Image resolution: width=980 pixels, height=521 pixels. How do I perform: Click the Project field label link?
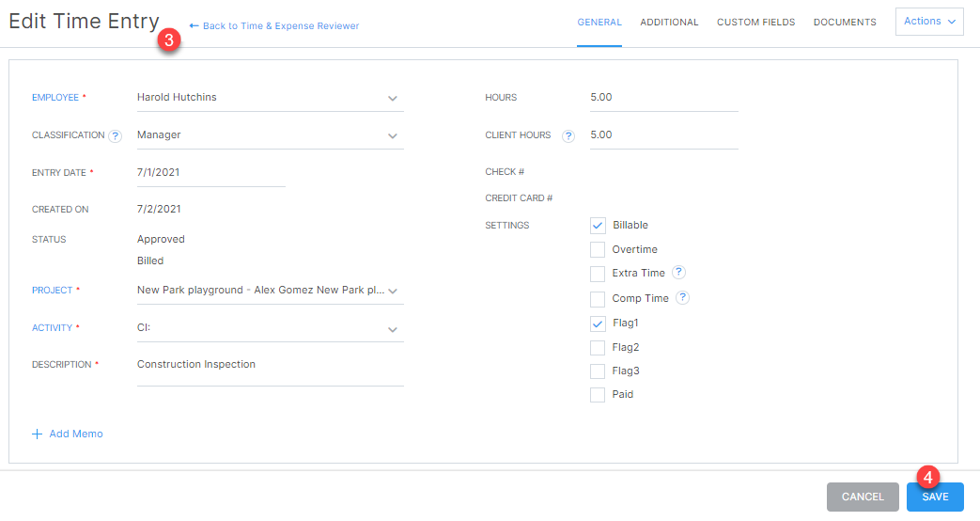[x=52, y=291]
